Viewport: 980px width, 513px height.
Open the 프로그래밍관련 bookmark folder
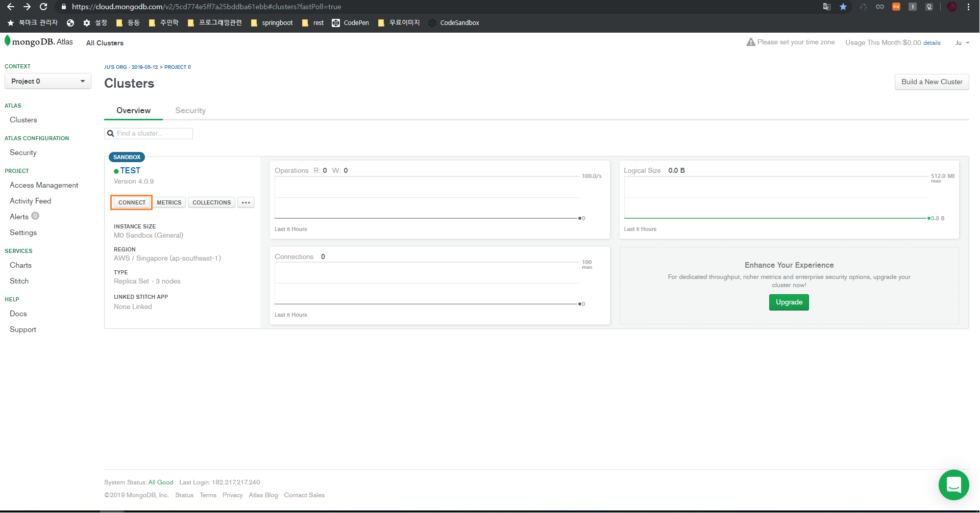(215, 23)
